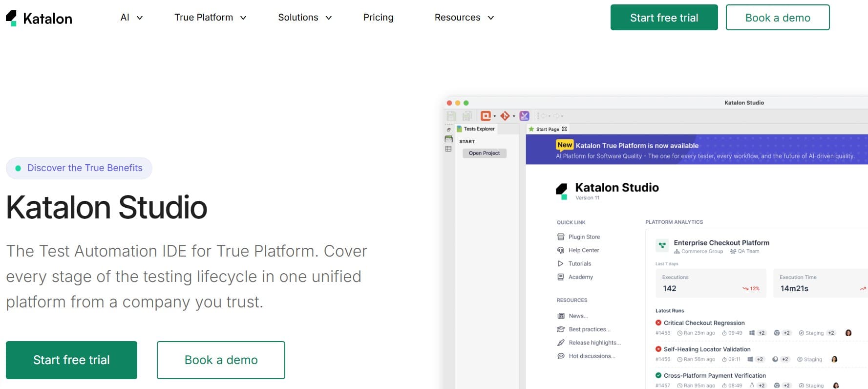Open the Critical Checkout Regression run
Screen dimensions: 868x389
[704, 323]
